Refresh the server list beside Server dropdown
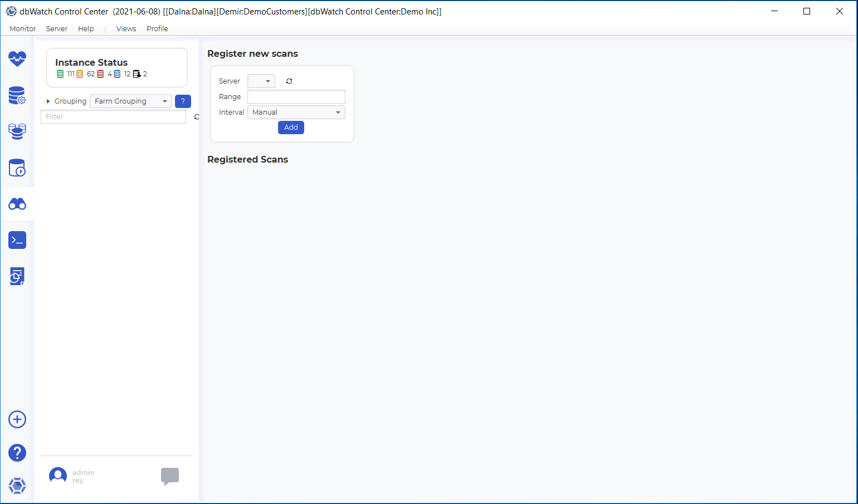 [289, 81]
